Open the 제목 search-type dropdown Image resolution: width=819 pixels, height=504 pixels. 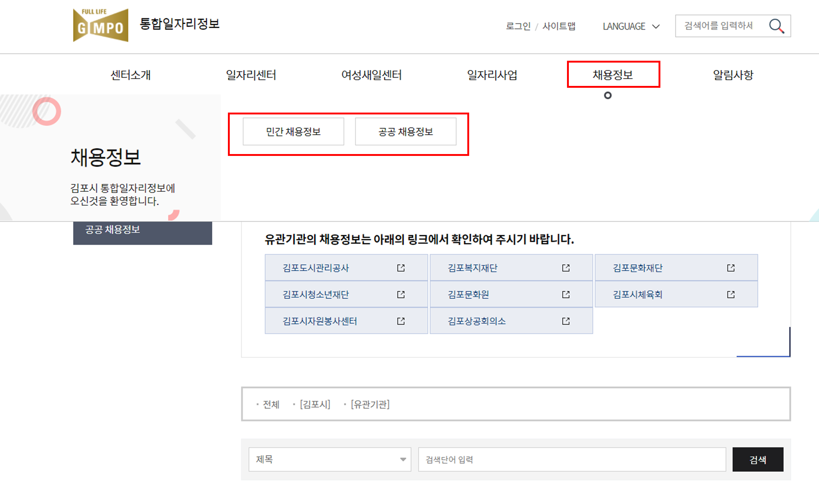coord(329,460)
